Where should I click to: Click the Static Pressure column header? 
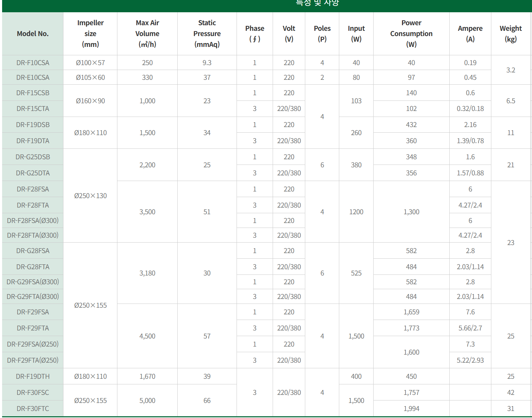207,34
